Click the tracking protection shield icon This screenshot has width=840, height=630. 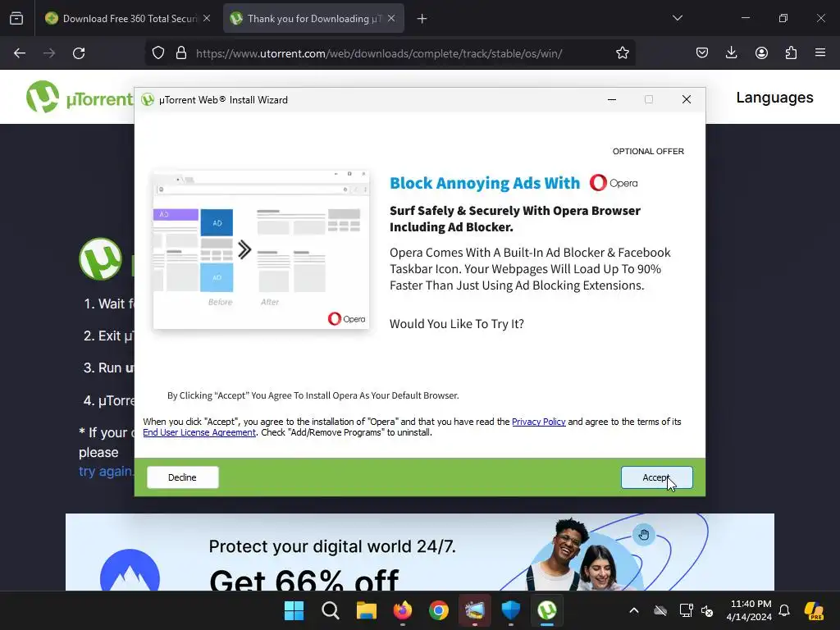tap(158, 53)
